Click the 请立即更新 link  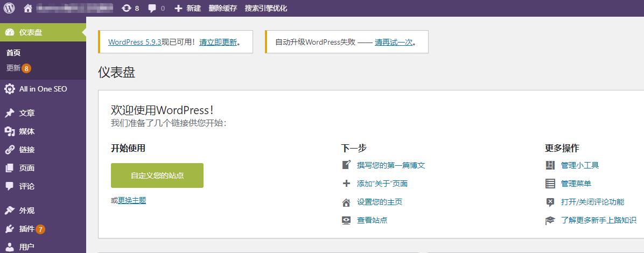tap(218, 42)
